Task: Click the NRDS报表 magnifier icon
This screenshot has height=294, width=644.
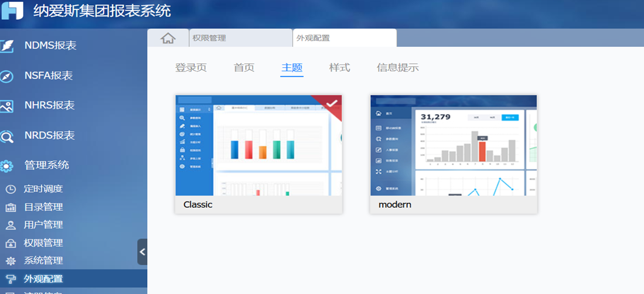Action: coord(6,136)
